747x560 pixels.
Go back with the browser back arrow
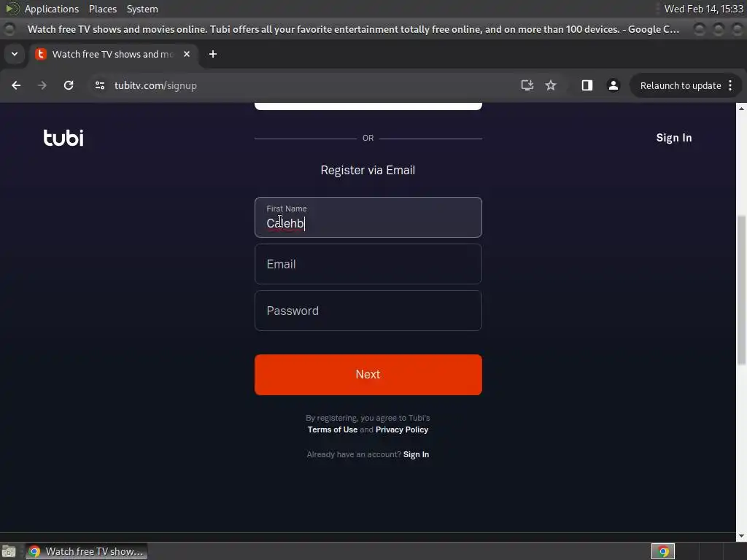(x=16, y=85)
